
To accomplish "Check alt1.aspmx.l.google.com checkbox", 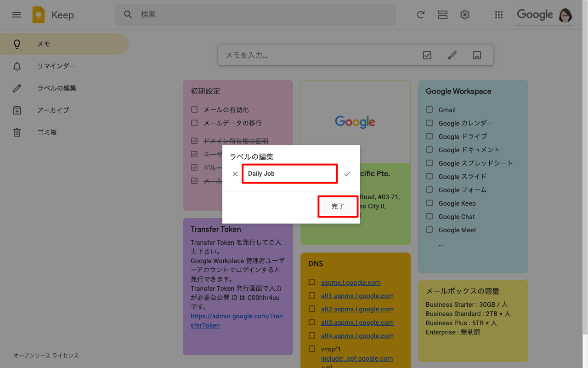I will (x=312, y=295).
